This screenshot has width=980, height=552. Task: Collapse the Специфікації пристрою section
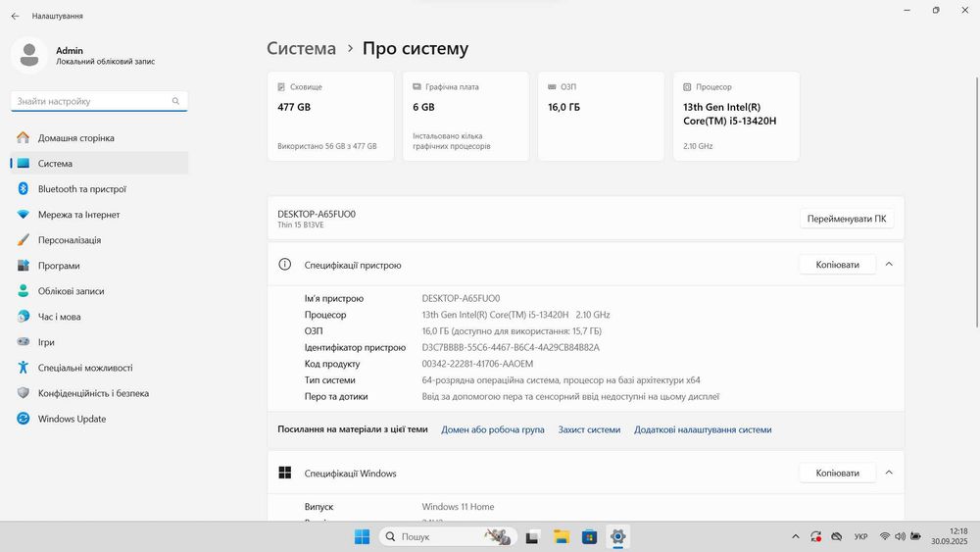(889, 265)
